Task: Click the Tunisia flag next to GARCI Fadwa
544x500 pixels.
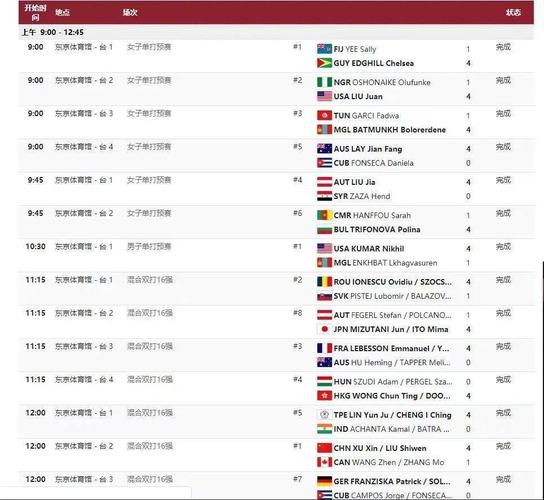Action: [x=324, y=116]
